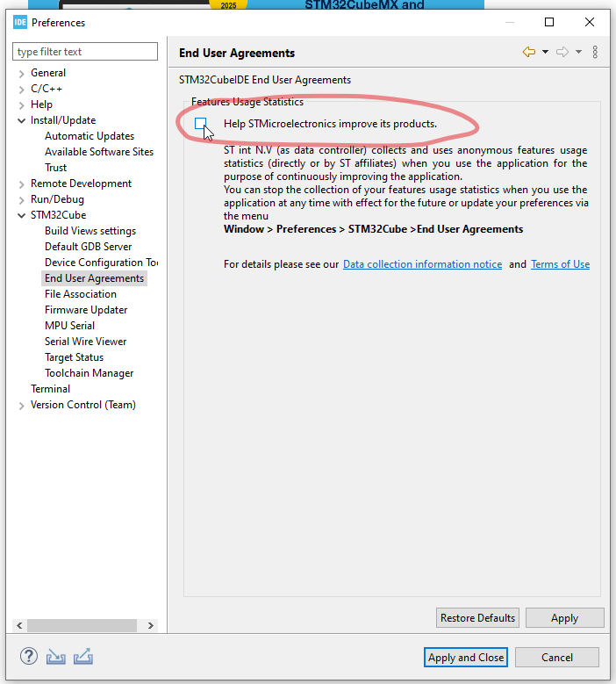Click the Import preferences icon
616x684 pixels.
[x=56, y=657]
